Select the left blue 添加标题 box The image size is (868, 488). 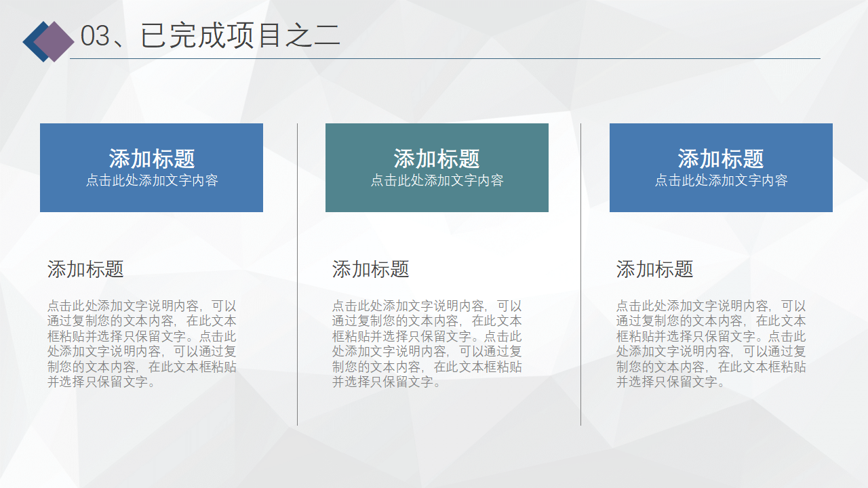tap(151, 167)
